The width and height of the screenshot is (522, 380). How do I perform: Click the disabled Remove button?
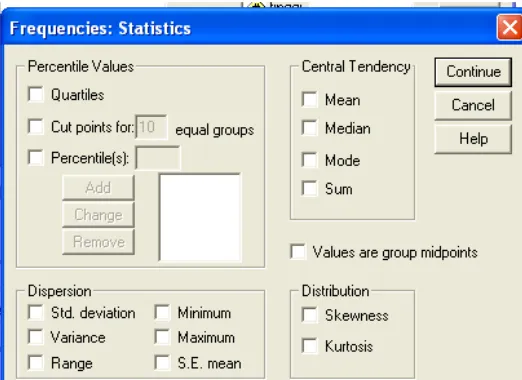(x=98, y=242)
